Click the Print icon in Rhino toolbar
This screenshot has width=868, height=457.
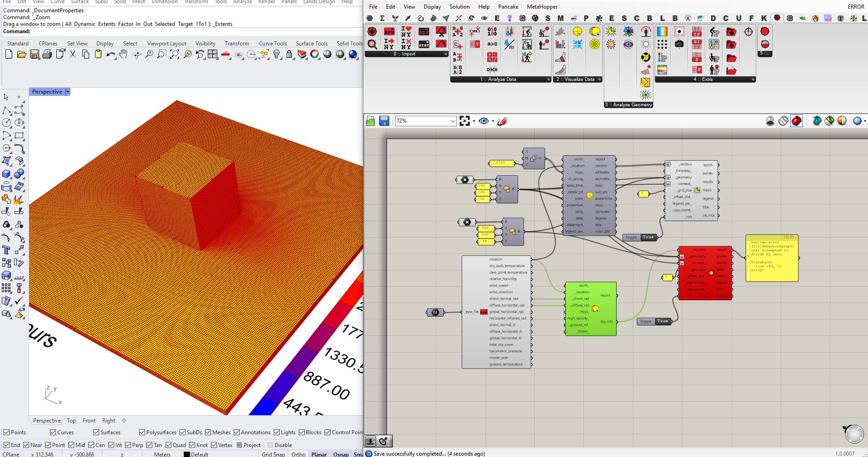coord(47,55)
